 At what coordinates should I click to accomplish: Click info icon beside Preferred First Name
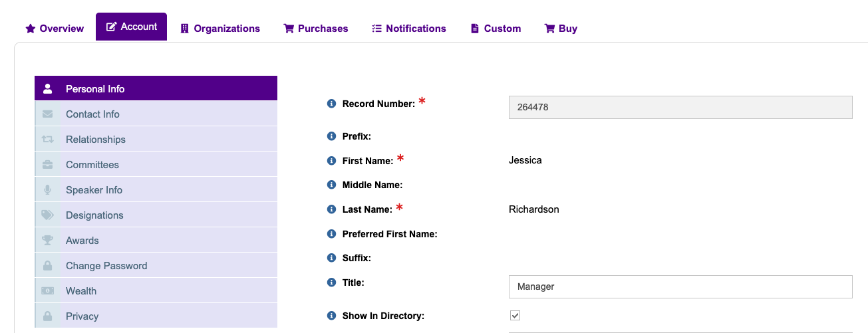pyautogui.click(x=331, y=234)
